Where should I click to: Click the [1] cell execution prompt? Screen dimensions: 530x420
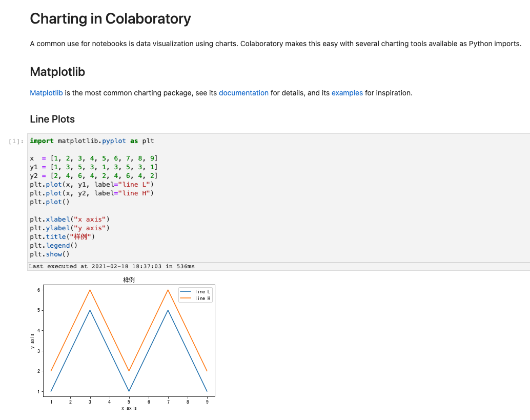click(x=17, y=141)
